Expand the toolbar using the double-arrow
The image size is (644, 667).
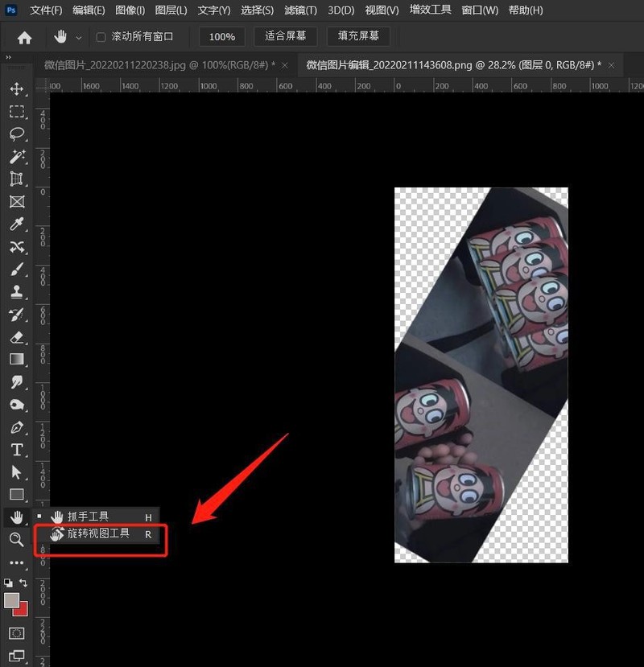click(x=8, y=58)
